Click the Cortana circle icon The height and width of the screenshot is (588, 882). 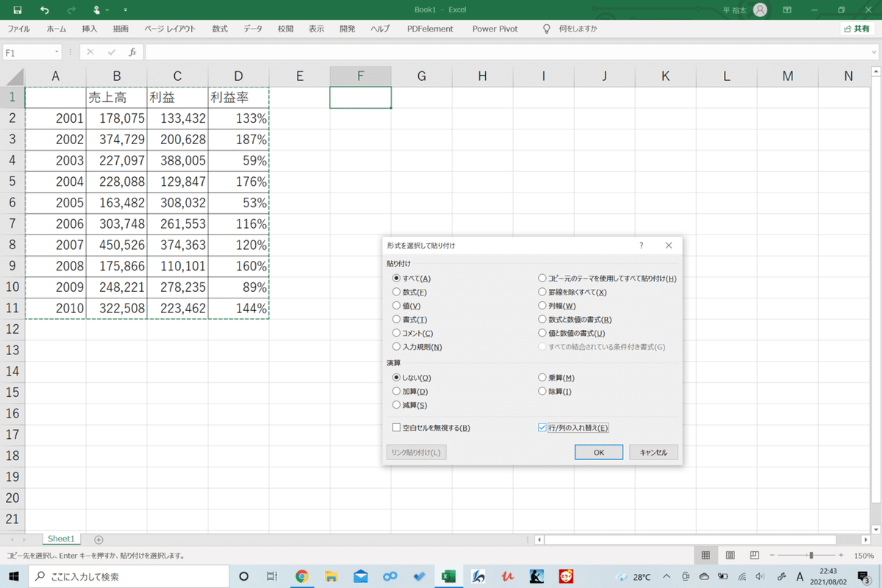coord(244,576)
